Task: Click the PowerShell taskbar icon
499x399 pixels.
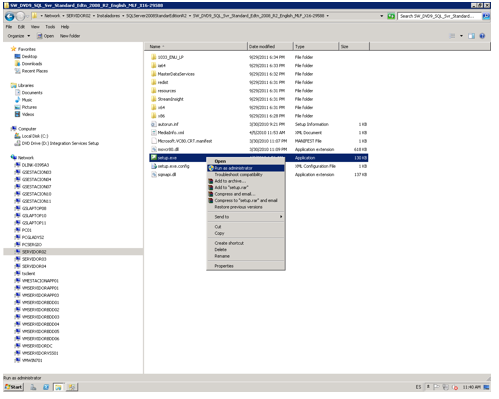Action: [x=46, y=387]
